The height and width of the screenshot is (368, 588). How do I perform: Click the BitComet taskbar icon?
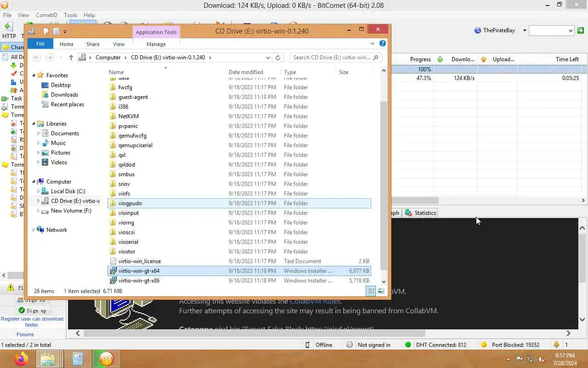[x=106, y=359]
